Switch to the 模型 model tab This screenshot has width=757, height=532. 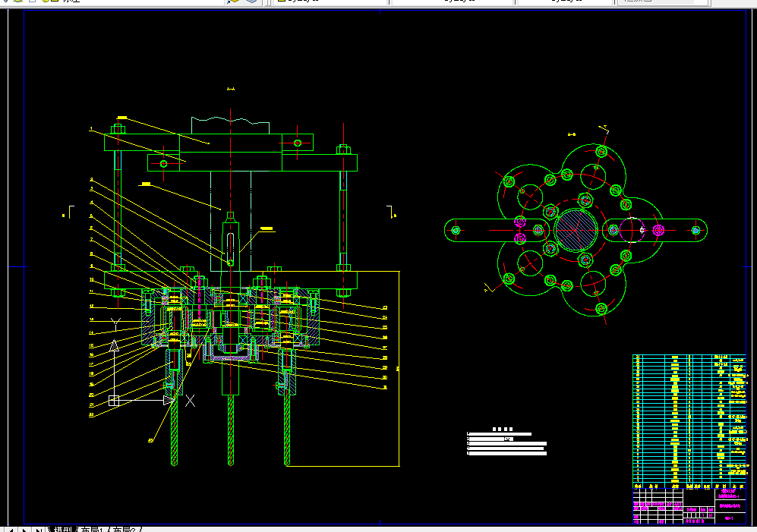tap(62, 529)
